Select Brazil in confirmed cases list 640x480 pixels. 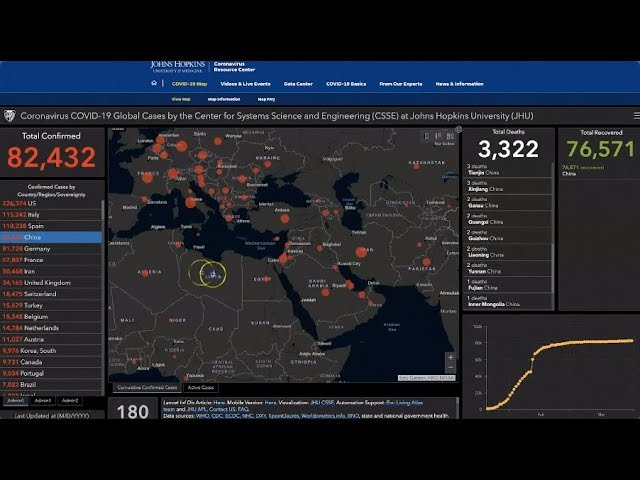point(51,384)
